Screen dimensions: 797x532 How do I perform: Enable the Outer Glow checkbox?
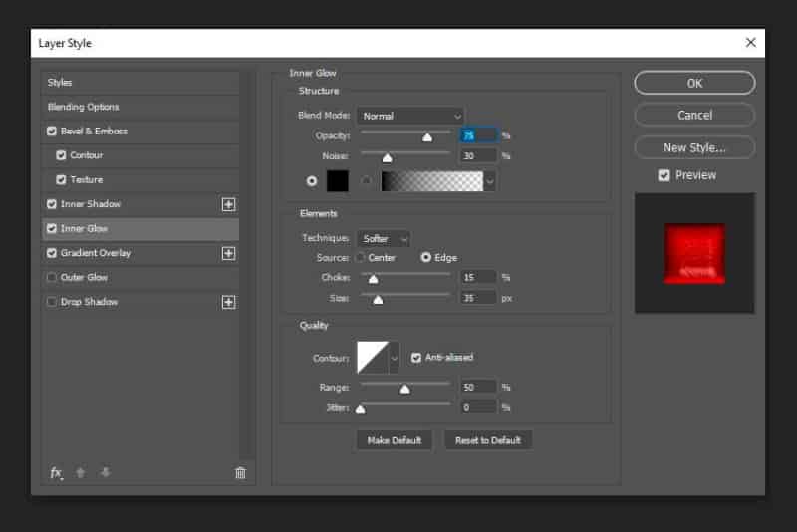[52, 277]
